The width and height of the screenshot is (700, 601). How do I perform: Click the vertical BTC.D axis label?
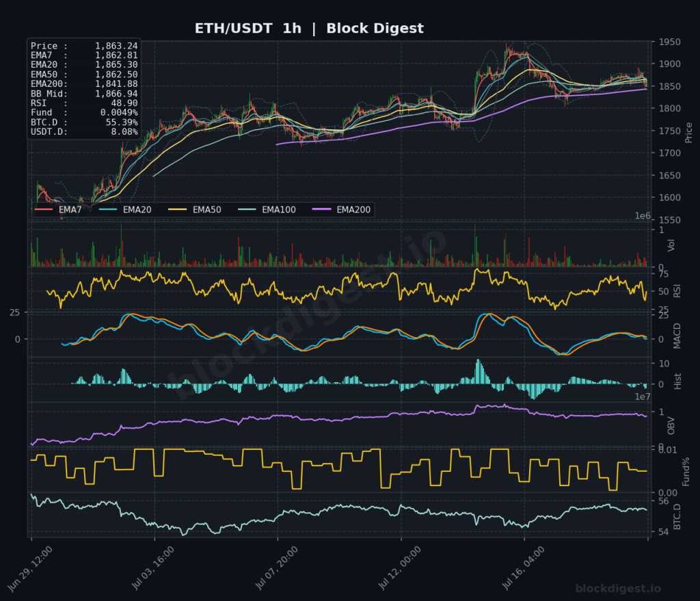point(677,517)
